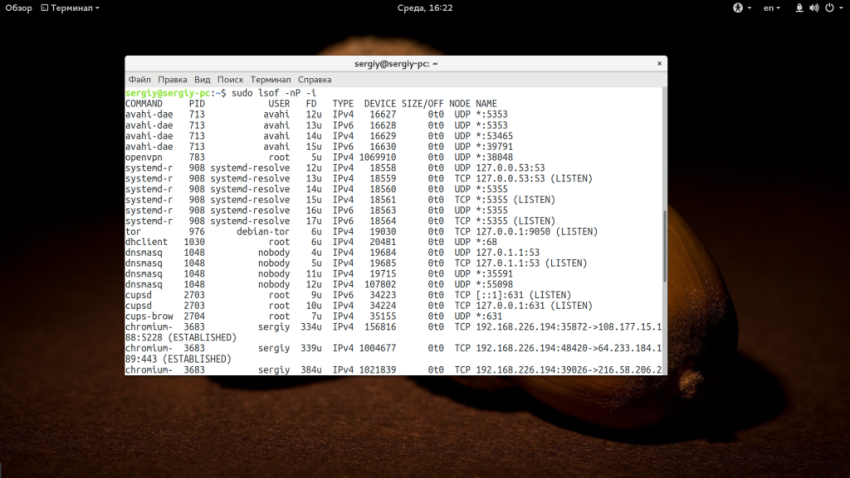Click the wired network status icon
Image resolution: width=850 pixels, height=478 pixels.
click(x=799, y=8)
